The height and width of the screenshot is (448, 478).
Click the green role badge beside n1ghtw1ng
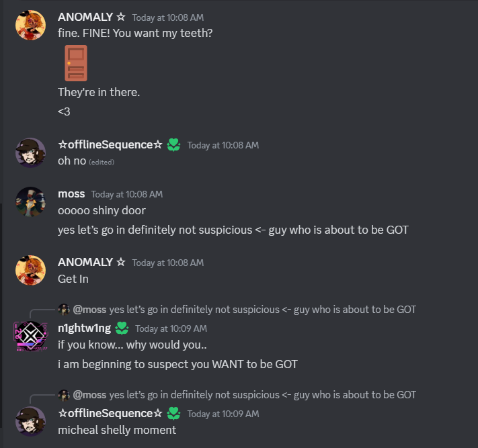point(122,328)
